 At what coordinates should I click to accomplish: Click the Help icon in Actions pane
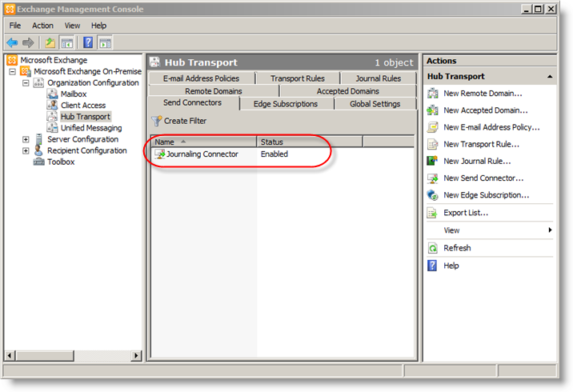click(432, 266)
